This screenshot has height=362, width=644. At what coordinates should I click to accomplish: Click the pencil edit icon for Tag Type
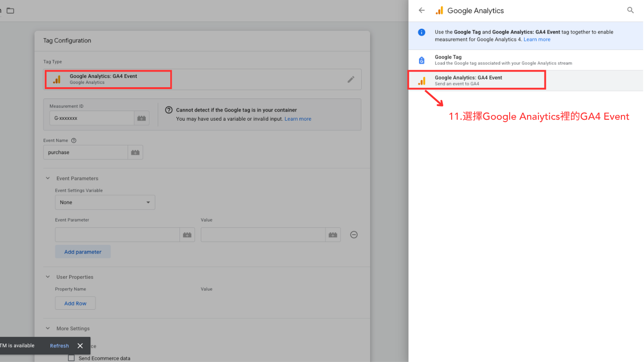(x=351, y=79)
